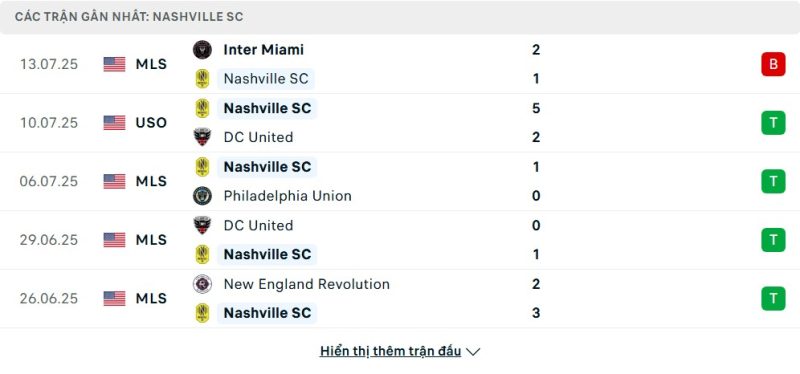The height and width of the screenshot is (374, 800).
Task: Click the red B loss result badge
Action: 773,64
